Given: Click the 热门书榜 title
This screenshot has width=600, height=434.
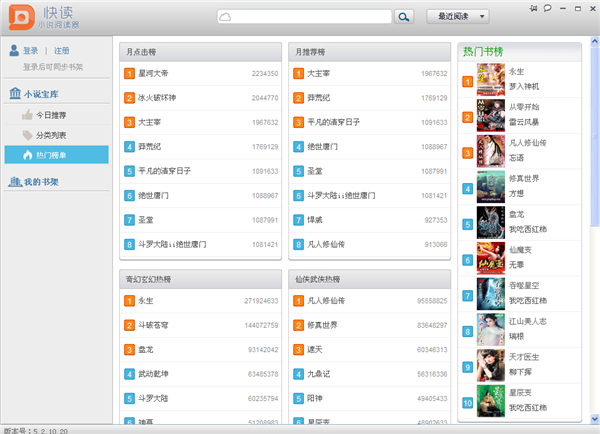Looking at the screenshot, I should (483, 52).
